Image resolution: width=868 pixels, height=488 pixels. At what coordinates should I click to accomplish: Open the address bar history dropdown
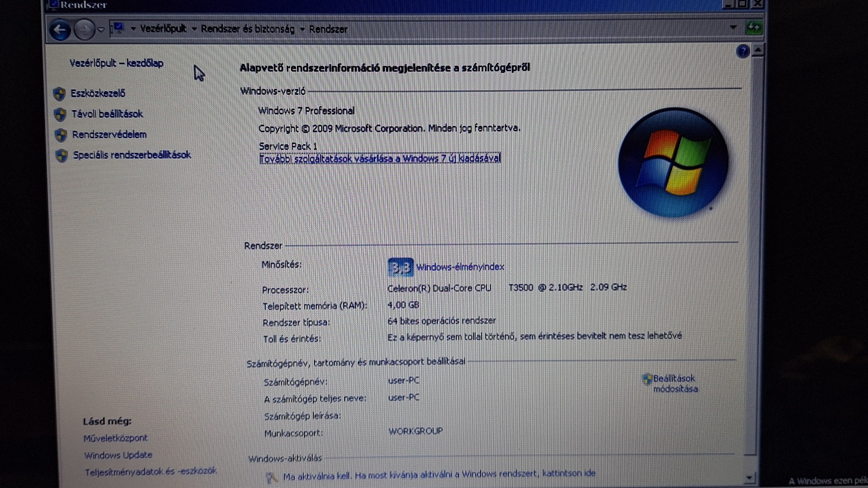733,28
